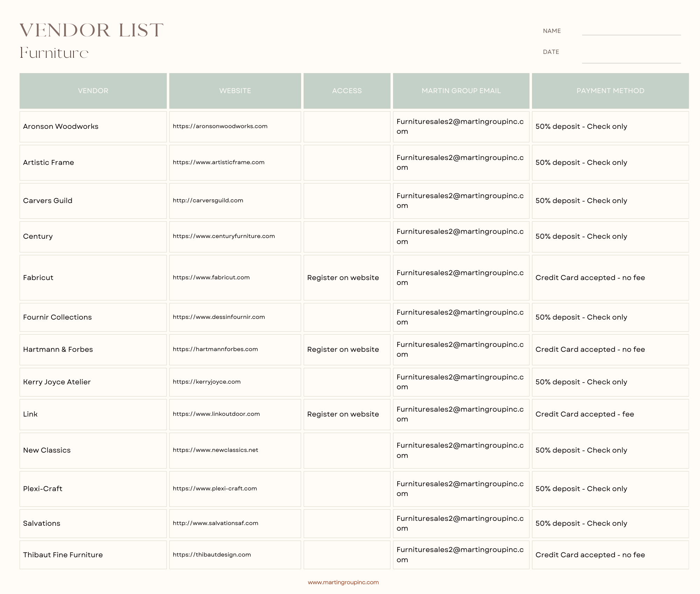Open the salvationsaf.com link
This screenshot has height=594, width=700.
point(215,523)
